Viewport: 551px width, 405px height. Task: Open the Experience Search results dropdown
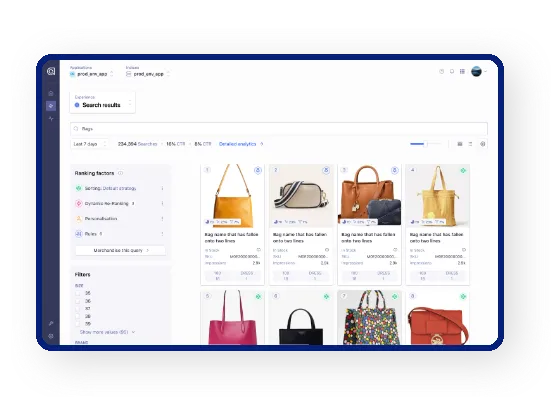[x=102, y=102]
